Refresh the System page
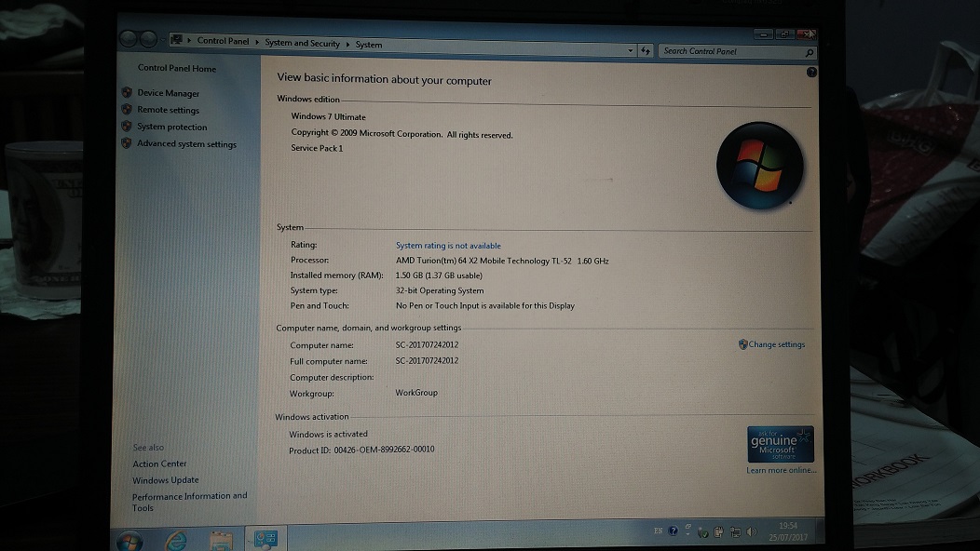 tap(646, 50)
